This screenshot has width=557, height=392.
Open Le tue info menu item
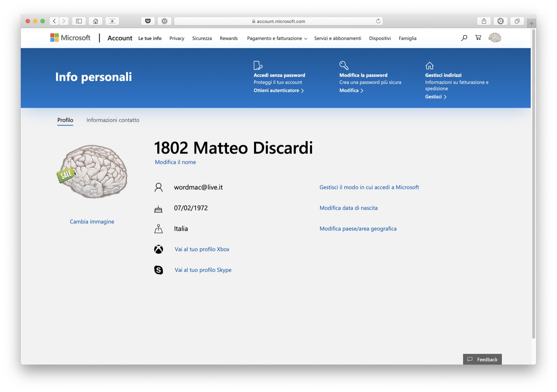[x=150, y=38]
